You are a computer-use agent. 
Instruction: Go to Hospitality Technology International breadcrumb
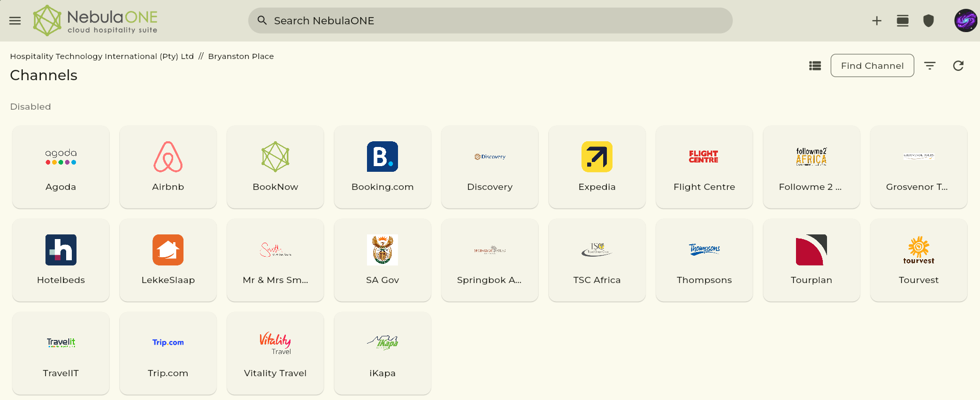coord(102,56)
